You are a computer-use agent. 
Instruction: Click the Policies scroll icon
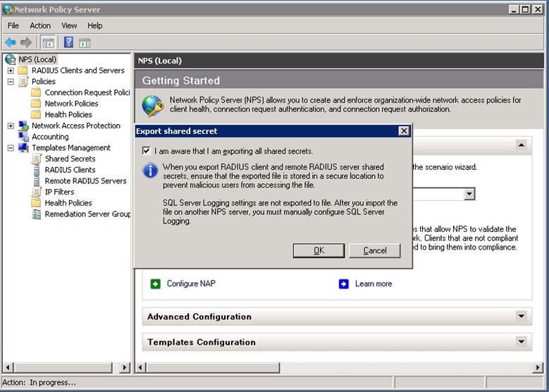tap(23, 82)
